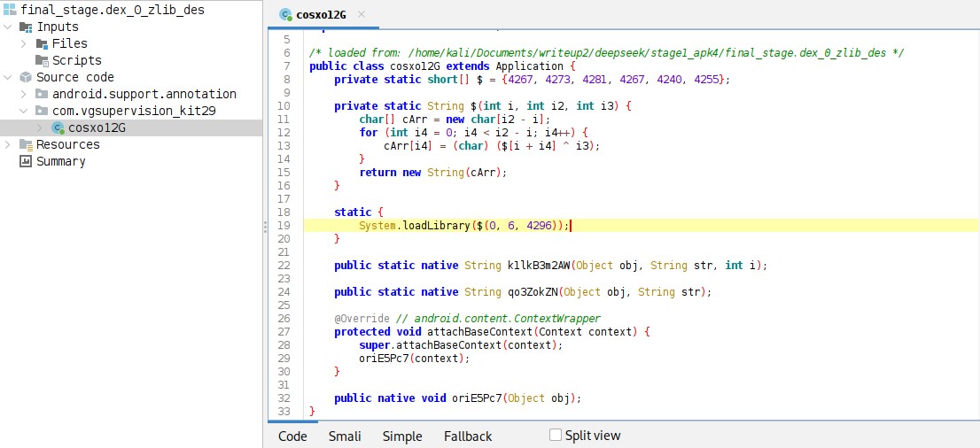Expand the Files node arrow

point(24,43)
